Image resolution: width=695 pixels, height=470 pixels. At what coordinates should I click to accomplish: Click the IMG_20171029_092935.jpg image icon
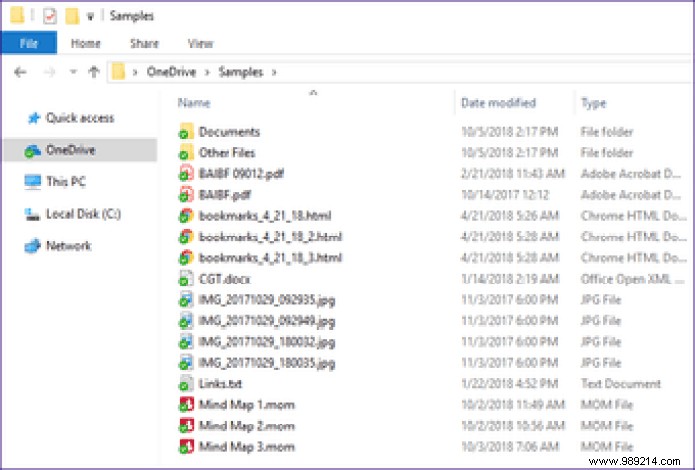click(x=186, y=300)
